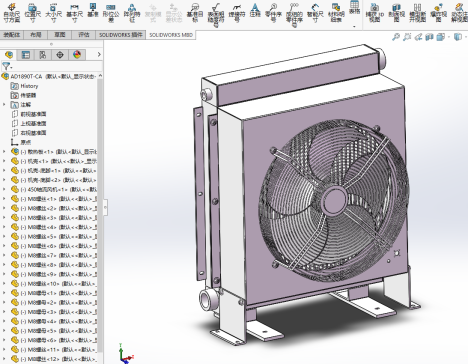The width and height of the screenshot is (468, 364).
Task: Click the zoom to fit magnifier icon
Action: click(396, 37)
